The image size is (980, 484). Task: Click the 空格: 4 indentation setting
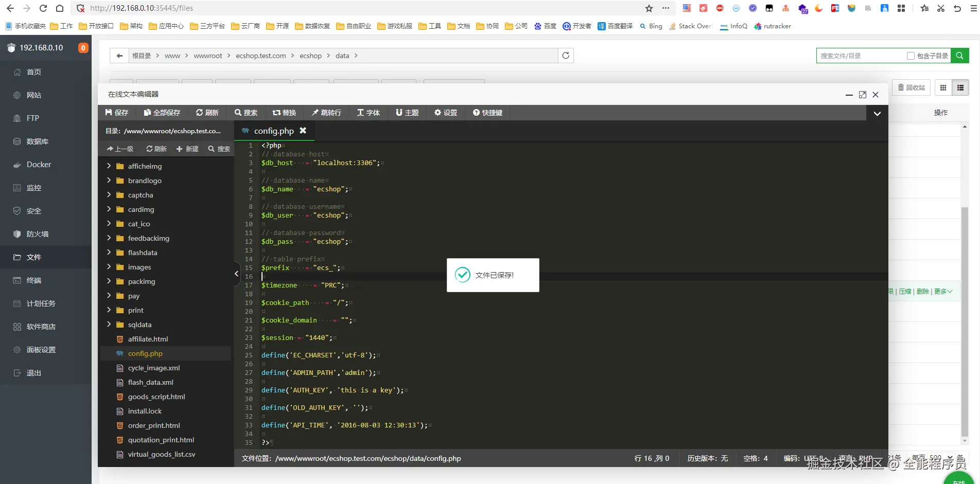click(x=756, y=458)
